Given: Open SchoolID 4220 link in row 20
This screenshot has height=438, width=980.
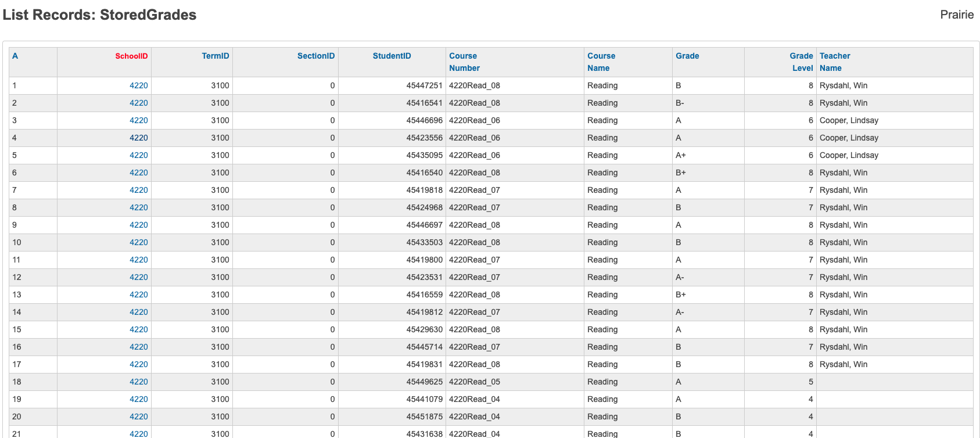Looking at the screenshot, I should tap(139, 417).
